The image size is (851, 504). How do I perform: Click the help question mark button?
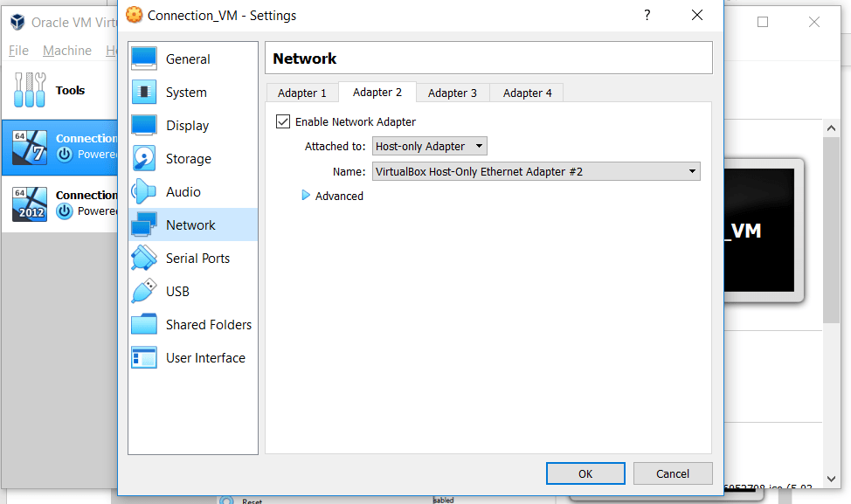coord(647,15)
